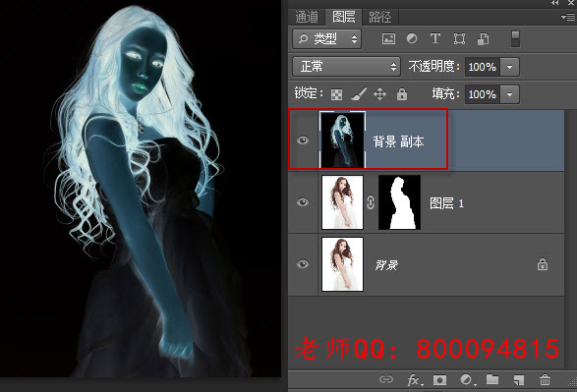Toggle lock transparent pixels
The image size is (577, 392).
(336, 94)
